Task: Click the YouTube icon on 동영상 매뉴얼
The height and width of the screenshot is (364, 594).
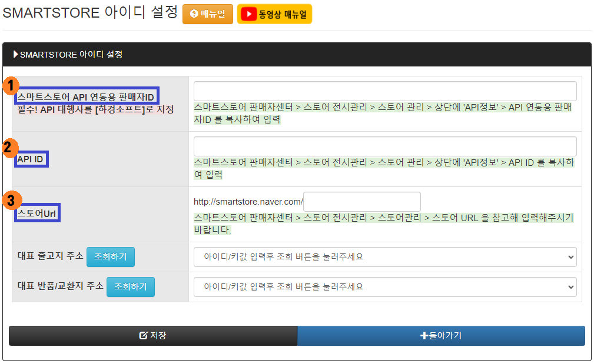Action: coord(248,14)
